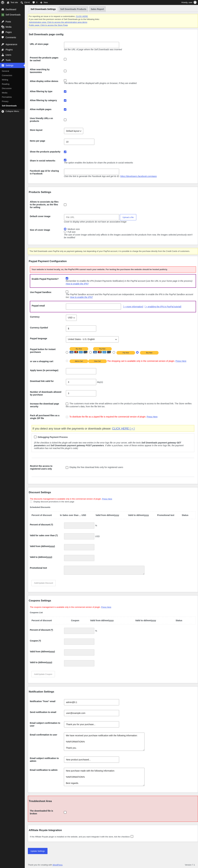
Task: Open the Dashboard icon in sidebar
Action: 3,9
